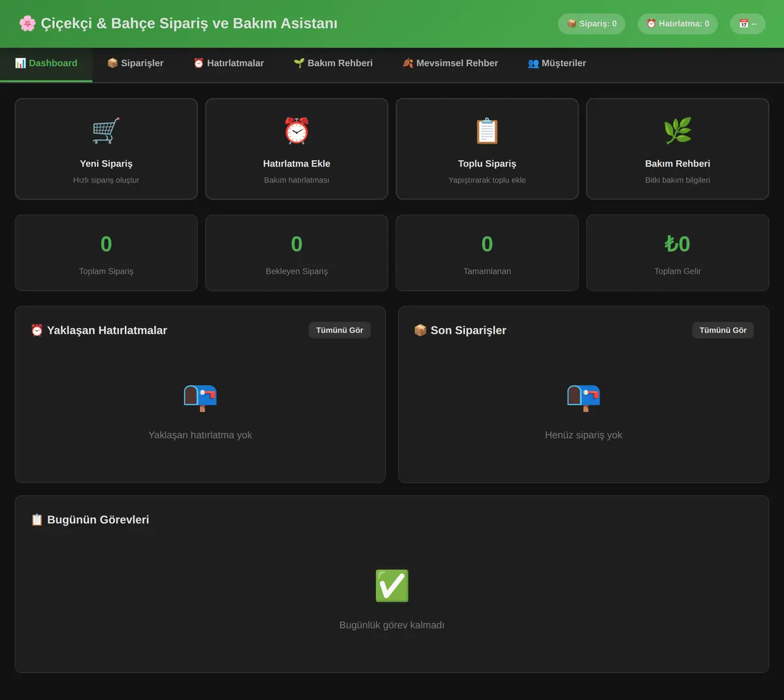Click the Bakım Rehberi quick action card title
The height and width of the screenshot is (700, 784).
pos(678,163)
